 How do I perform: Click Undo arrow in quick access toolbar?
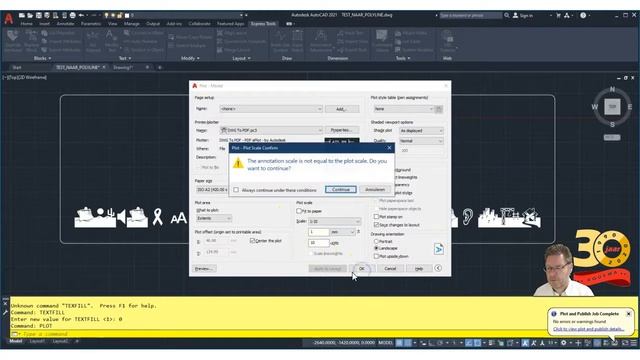(x=81, y=15)
